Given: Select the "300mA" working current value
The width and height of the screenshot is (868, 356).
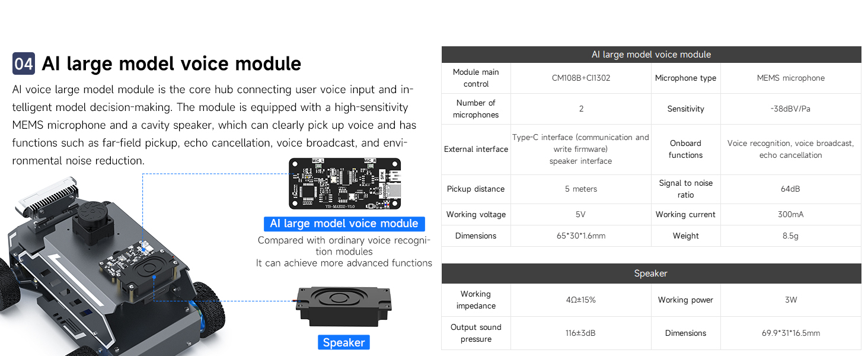Looking at the screenshot, I should coord(791,215).
